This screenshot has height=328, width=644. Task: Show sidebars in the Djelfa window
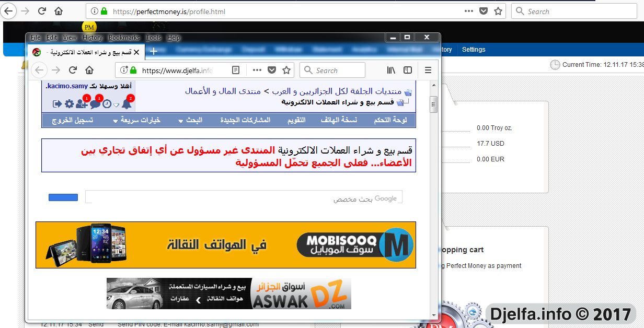(x=408, y=70)
